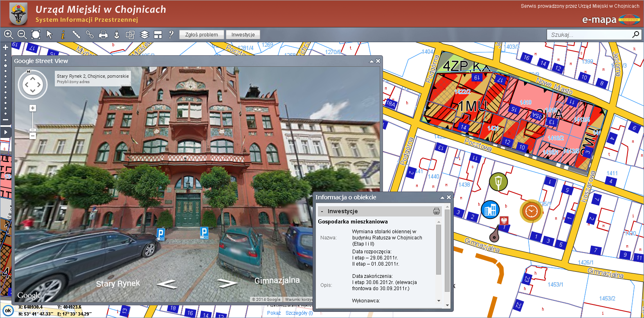
Task: Pan Street View down with compass arrow
Action: tap(33, 92)
